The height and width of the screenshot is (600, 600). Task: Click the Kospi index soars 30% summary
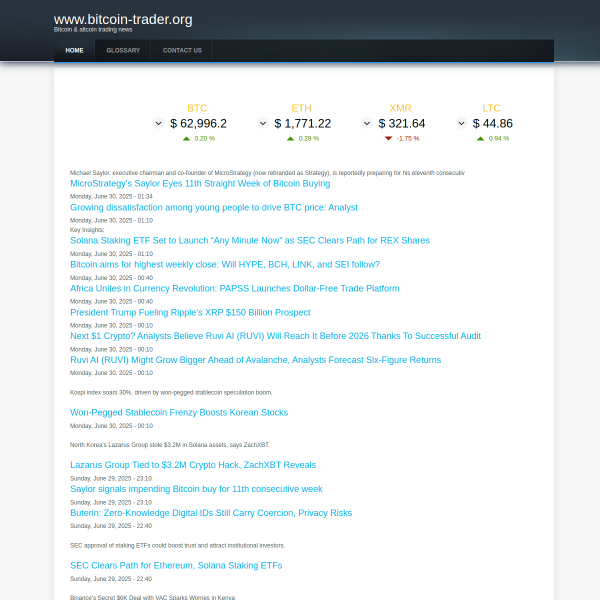point(171,393)
